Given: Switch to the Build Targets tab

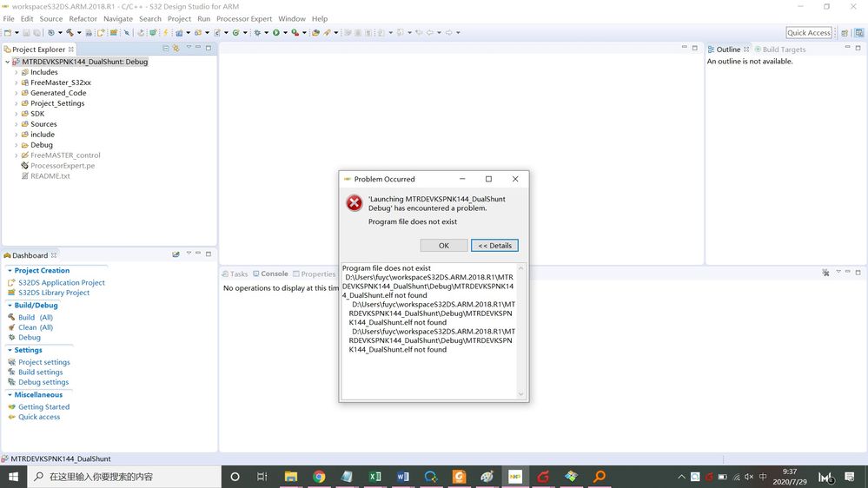Looking at the screenshot, I should click(780, 49).
